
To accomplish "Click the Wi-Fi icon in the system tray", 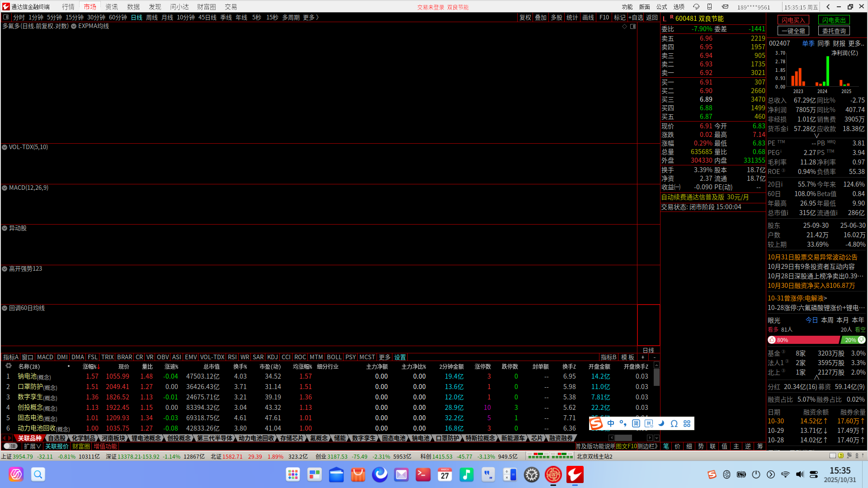I will [x=785, y=474].
